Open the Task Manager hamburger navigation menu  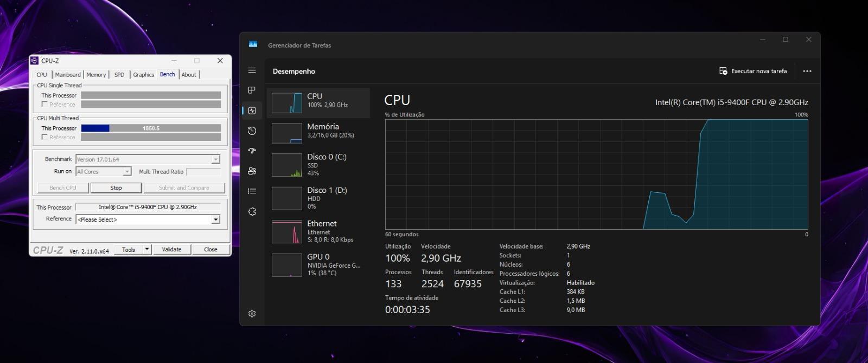[x=252, y=70]
